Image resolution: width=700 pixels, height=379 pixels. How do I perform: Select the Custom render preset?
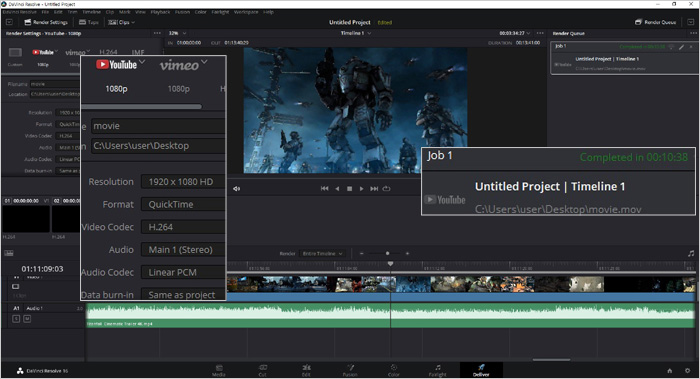15,56
